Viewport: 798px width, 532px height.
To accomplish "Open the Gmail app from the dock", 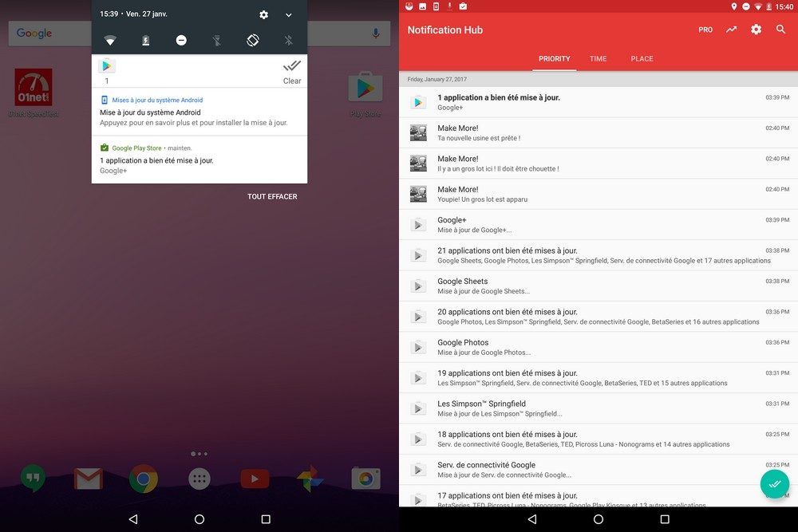I will click(89, 479).
